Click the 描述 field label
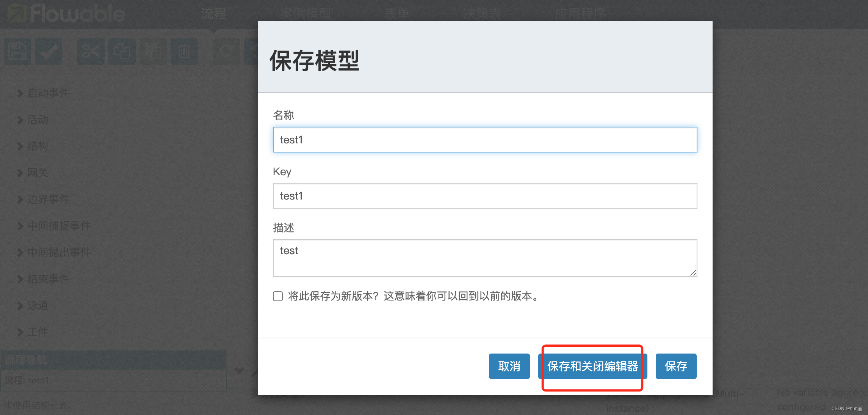The height and width of the screenshot is (415, 868). [x=284, y=228]
